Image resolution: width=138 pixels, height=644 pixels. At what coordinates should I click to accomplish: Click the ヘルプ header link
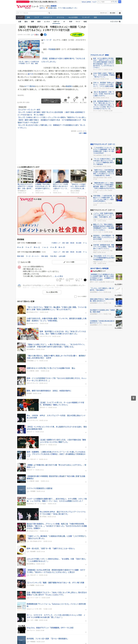[x=94, y=2]
